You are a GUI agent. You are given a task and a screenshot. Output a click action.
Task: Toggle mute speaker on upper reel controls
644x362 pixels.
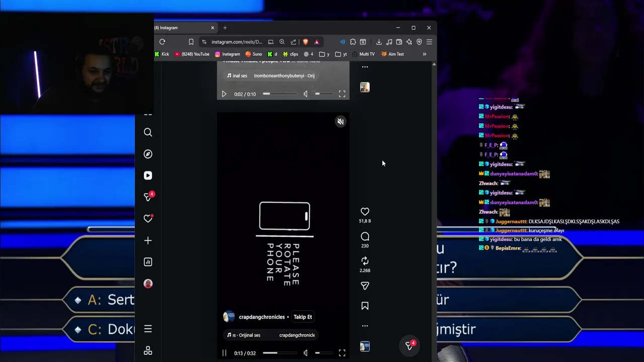[x=305, y=94]
